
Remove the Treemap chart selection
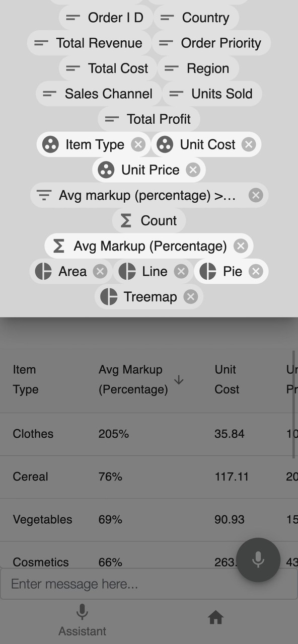point(190,297)
